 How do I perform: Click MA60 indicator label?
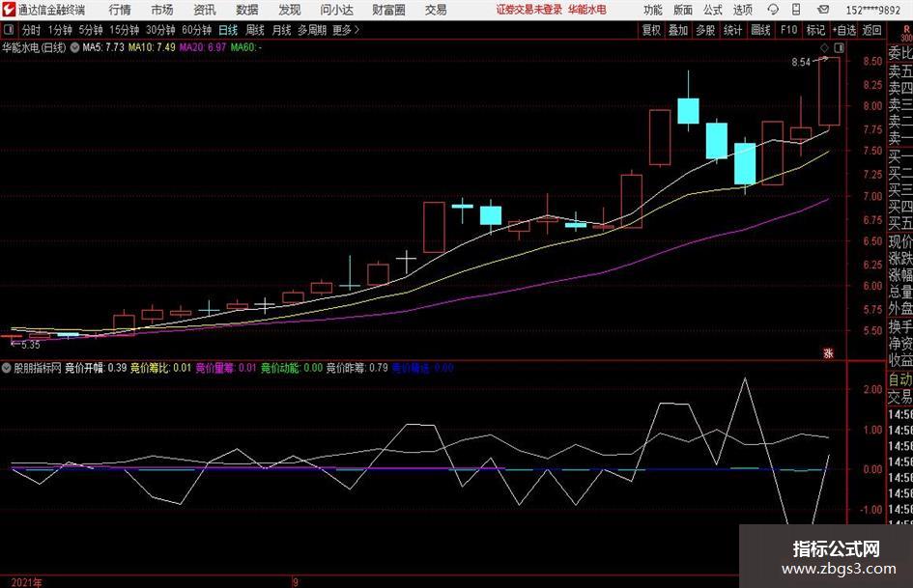[245, 47]
